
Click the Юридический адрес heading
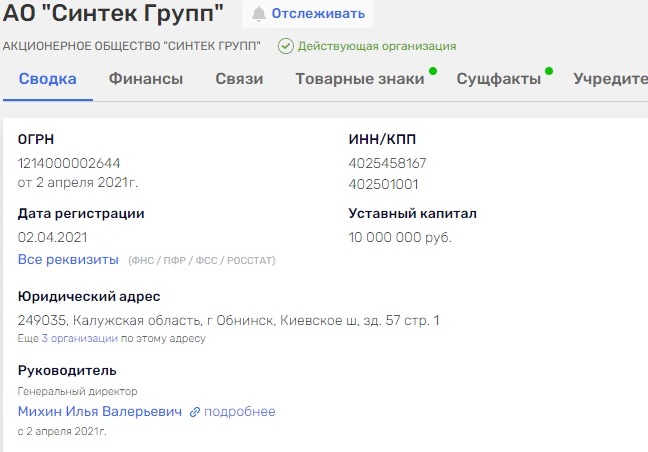89,296
